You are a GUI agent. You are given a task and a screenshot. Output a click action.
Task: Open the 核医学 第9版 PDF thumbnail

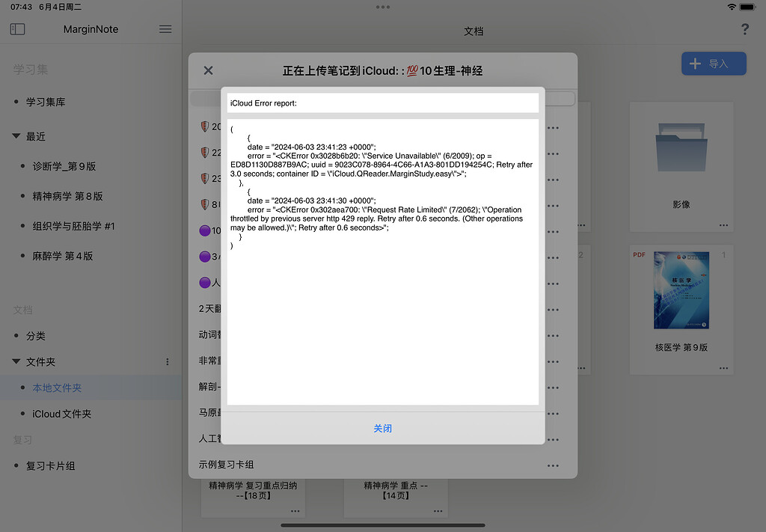click(x=681, y=290)
